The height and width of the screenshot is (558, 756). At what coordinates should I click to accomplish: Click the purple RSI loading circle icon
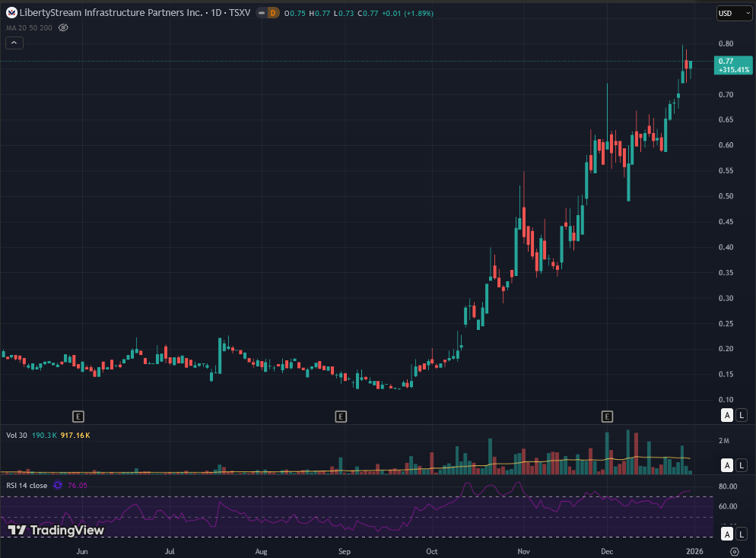(x=58, y=485)
